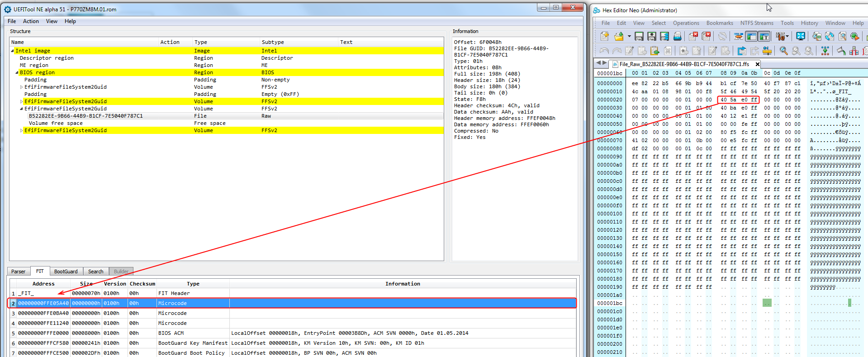Click the Save As icon in Hex Editor

pos(652,36)
